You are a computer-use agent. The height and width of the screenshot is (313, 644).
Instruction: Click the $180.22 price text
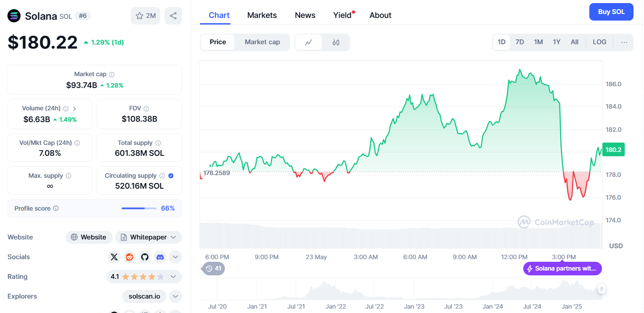(42, 42)
